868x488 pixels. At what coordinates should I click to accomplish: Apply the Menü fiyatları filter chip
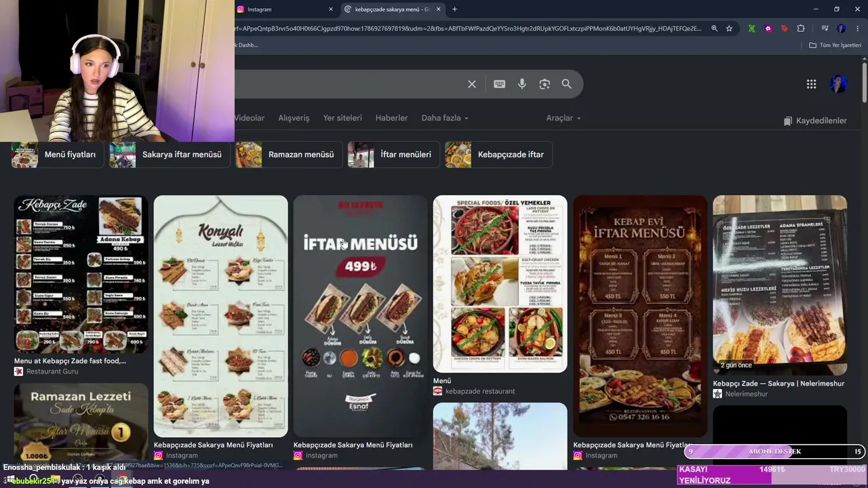[x=58, y=155]
